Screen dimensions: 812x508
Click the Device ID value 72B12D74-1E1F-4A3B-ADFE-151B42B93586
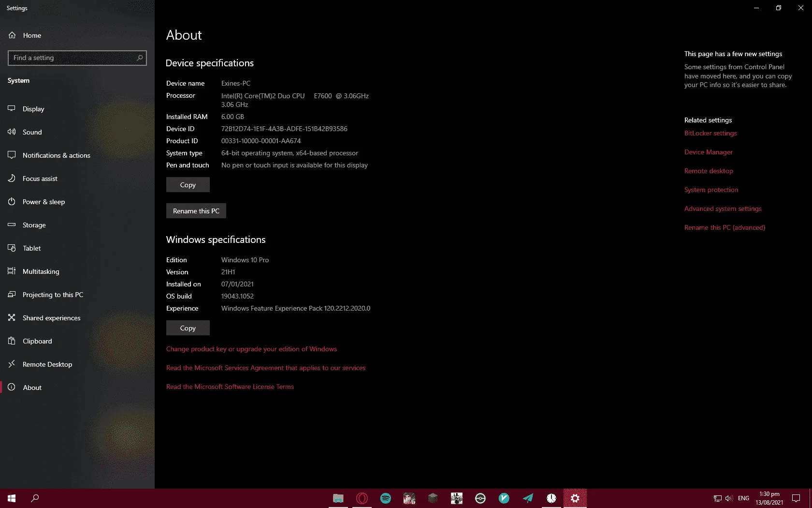click(x=284, y=129)
